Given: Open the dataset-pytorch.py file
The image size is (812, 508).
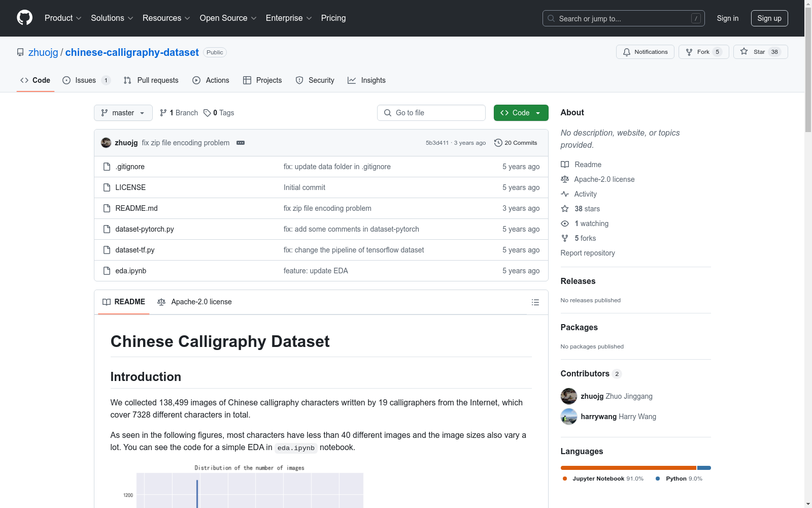Looking at the screenshot, I should (x=145, y=229).
